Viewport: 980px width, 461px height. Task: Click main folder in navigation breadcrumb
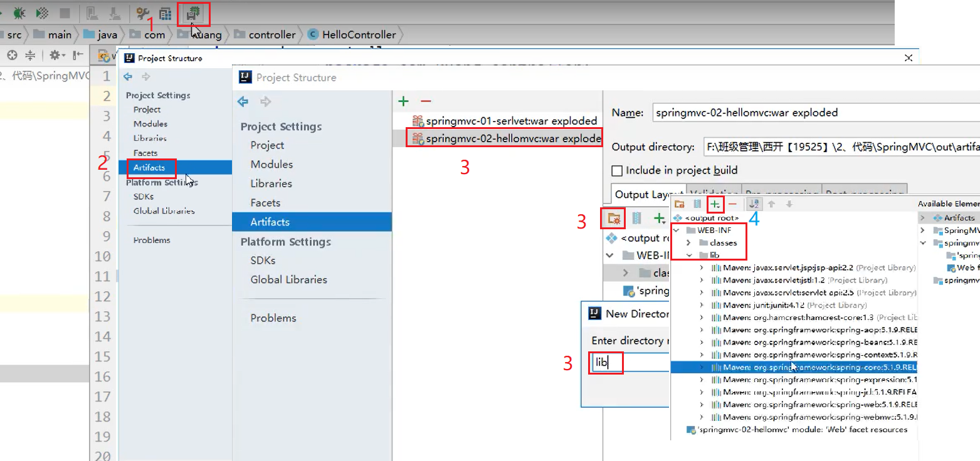pos(53,35)
